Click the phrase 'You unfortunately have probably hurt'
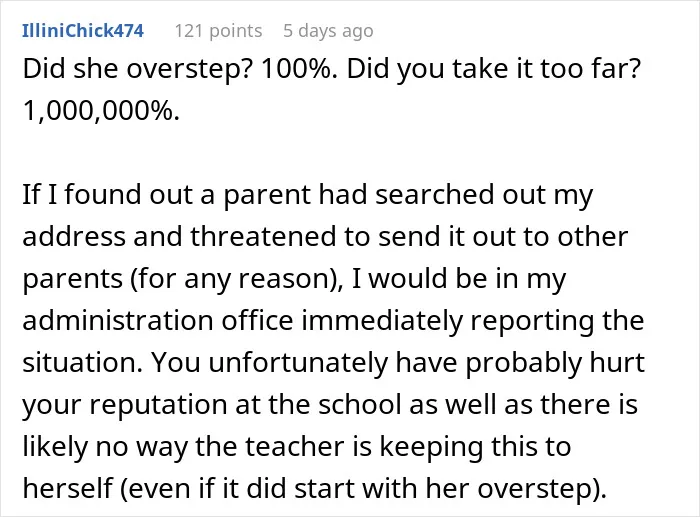The image size is (700, 517). [397, 363]
